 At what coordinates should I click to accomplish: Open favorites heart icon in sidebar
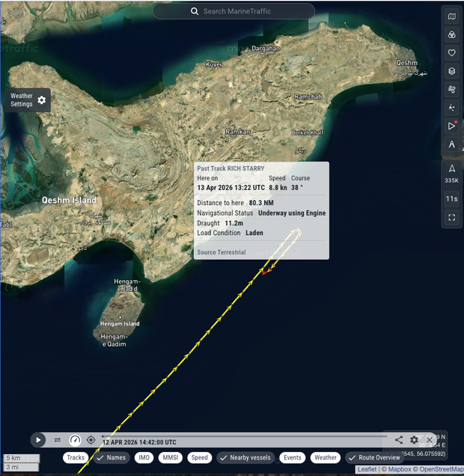pos(451,53)
